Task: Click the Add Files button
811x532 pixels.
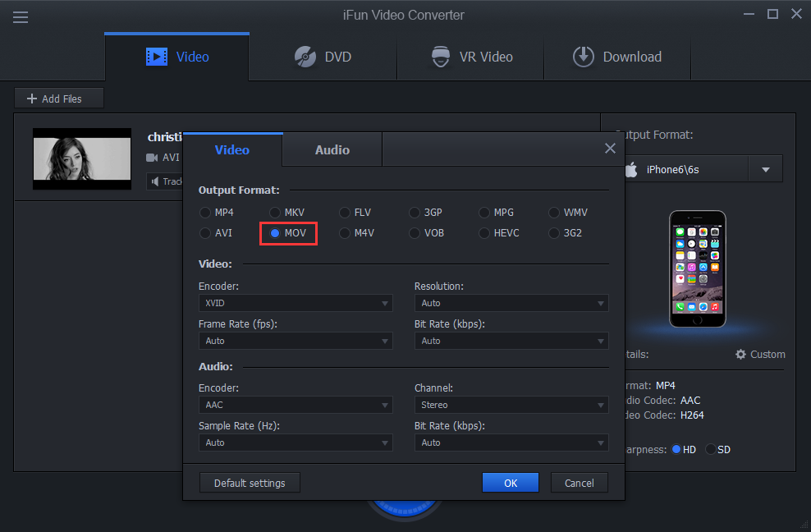Action: (x=59, y=99)
